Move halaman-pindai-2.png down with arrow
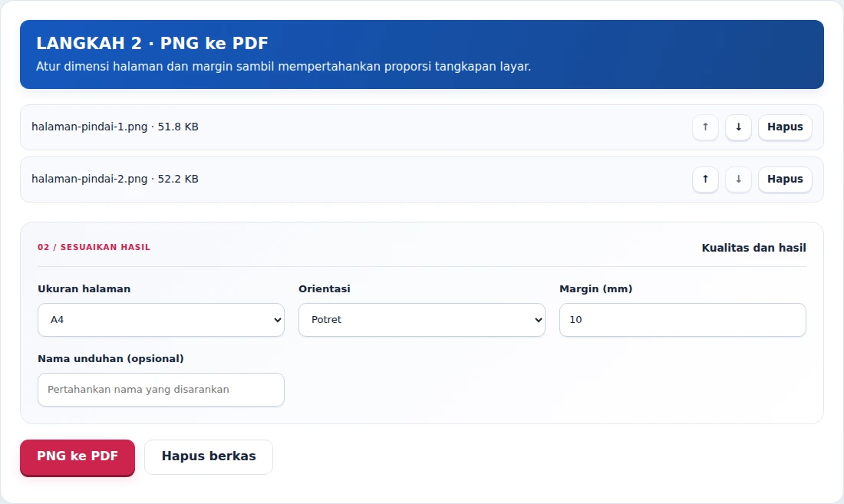This screenshot has width=844, height=504. click(738, 180)
